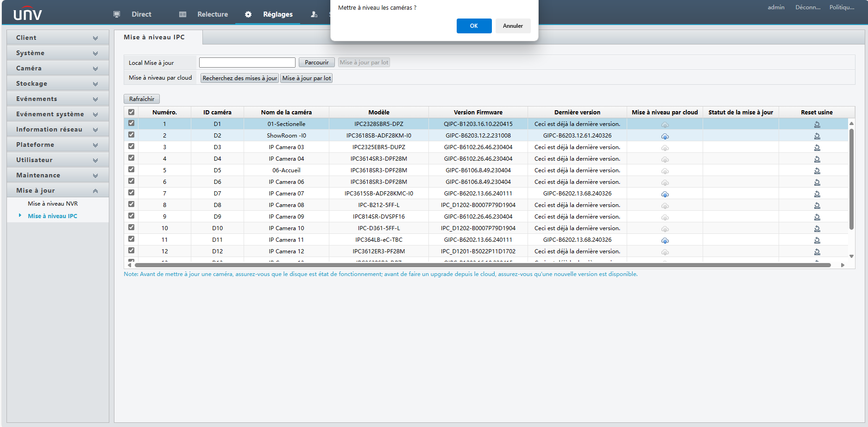The height and width of the screenshot is (427, 868).
Task: Uncheck the checkbox for IP Camera 08
Action: (132, 204)
